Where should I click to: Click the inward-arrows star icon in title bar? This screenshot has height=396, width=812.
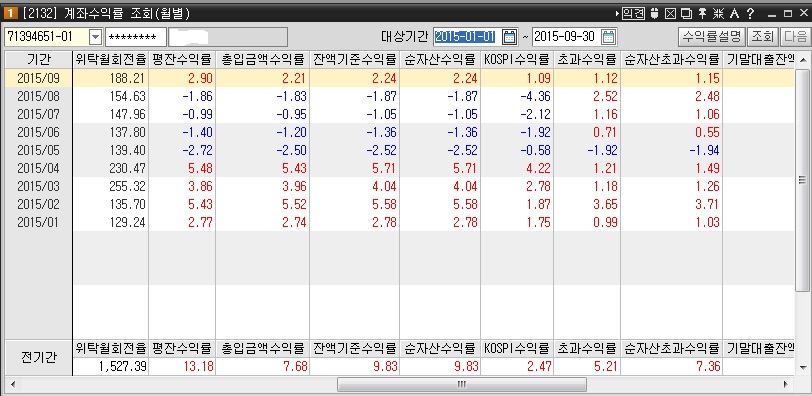[x=718, y=13]
